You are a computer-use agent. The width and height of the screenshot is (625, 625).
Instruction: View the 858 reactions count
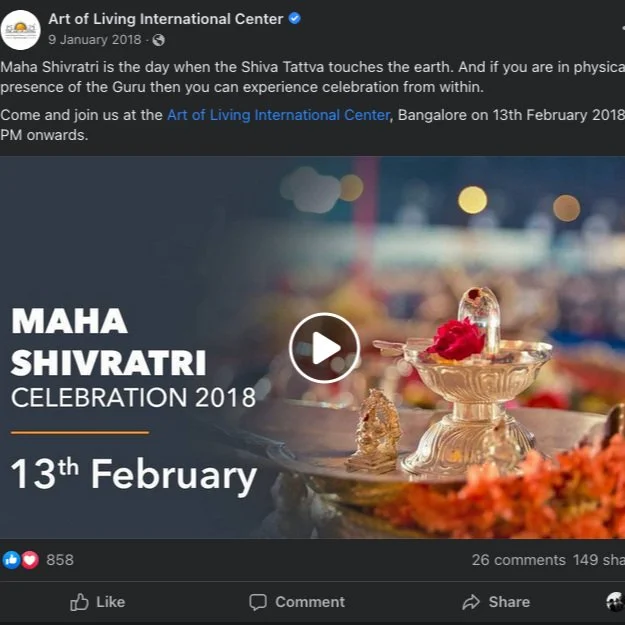click(60, 560)
